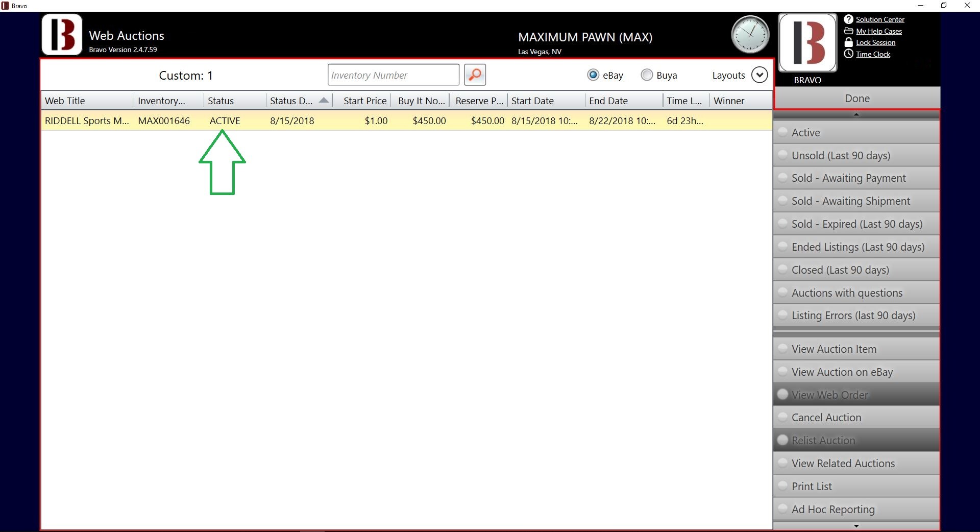
Task: Select Unsold (Last 90 days) filter
Action: (856, 155)
